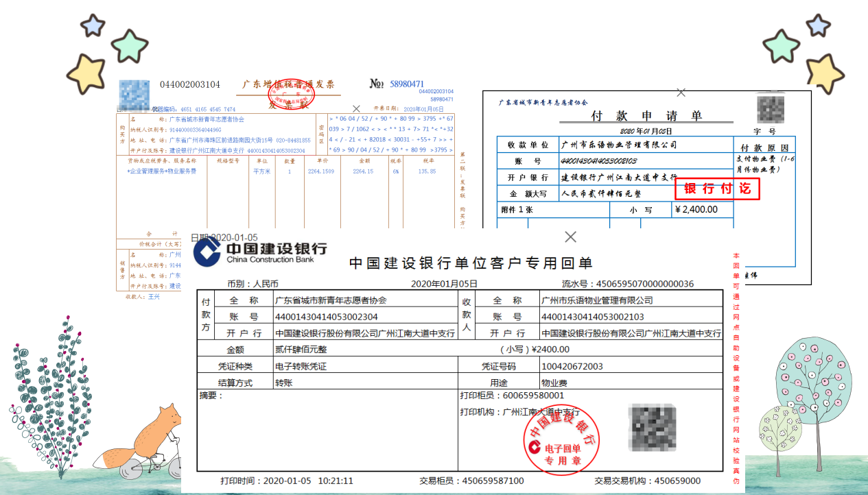
Task: Click payer name 广东省城市新青年志愿者协会 on the bank receipt
Action: pos(331,300)
